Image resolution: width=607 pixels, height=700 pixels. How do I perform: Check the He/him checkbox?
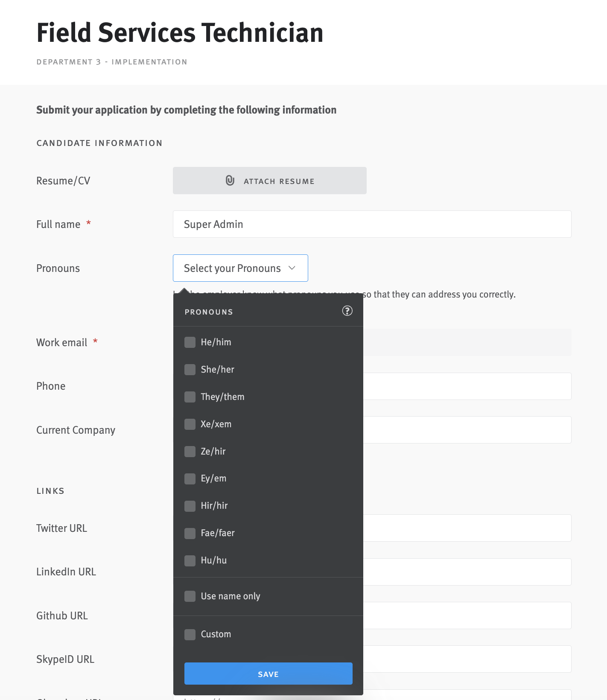pos(190,342)
